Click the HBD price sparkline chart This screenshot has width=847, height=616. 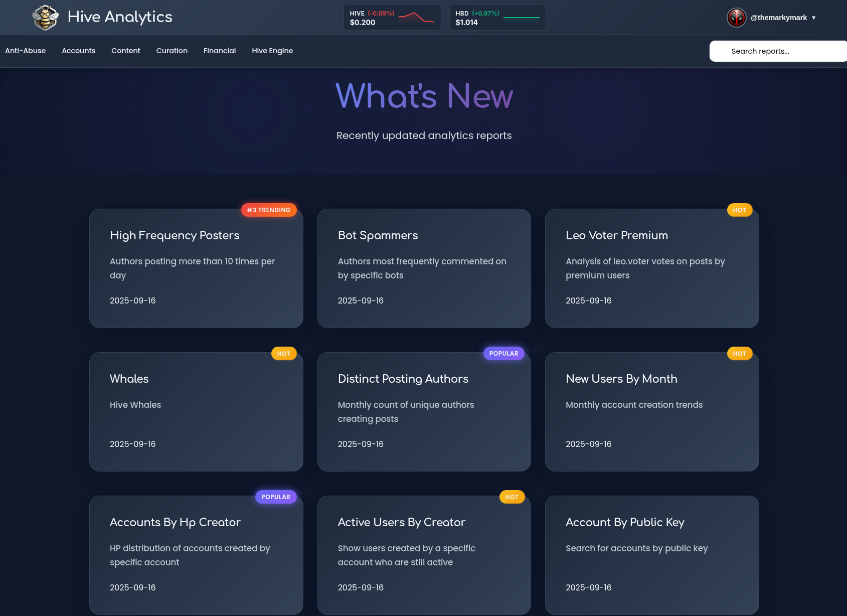pos(521,18)
